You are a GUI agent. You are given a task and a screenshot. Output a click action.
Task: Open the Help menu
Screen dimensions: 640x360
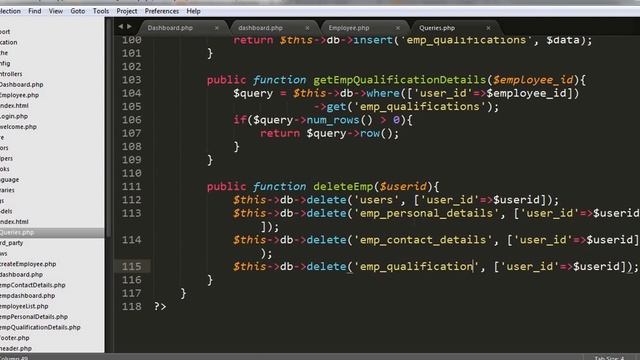click(193, 11)
